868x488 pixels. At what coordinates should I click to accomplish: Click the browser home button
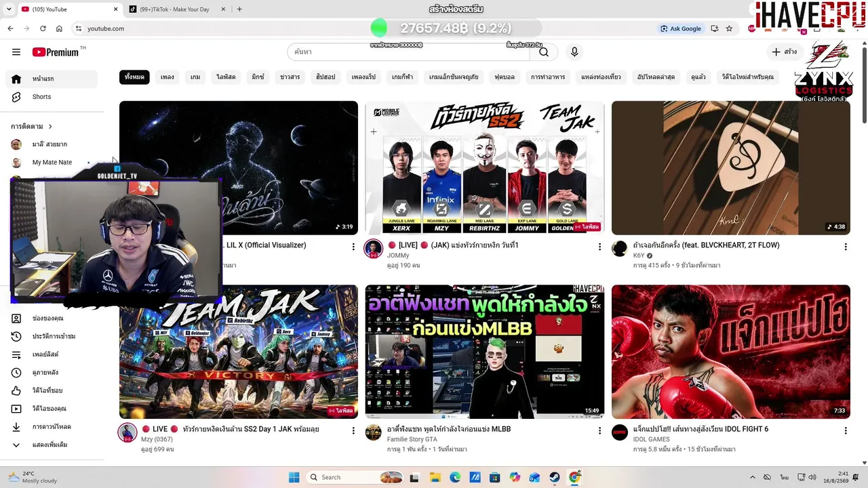(x=59, y=28)
